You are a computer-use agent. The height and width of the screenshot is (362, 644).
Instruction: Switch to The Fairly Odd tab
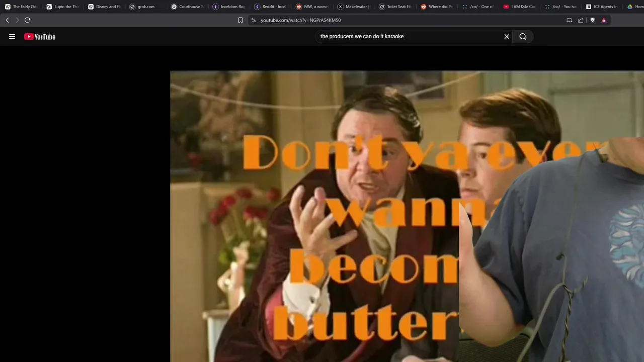pyautogui.click(x=21, y=7)
